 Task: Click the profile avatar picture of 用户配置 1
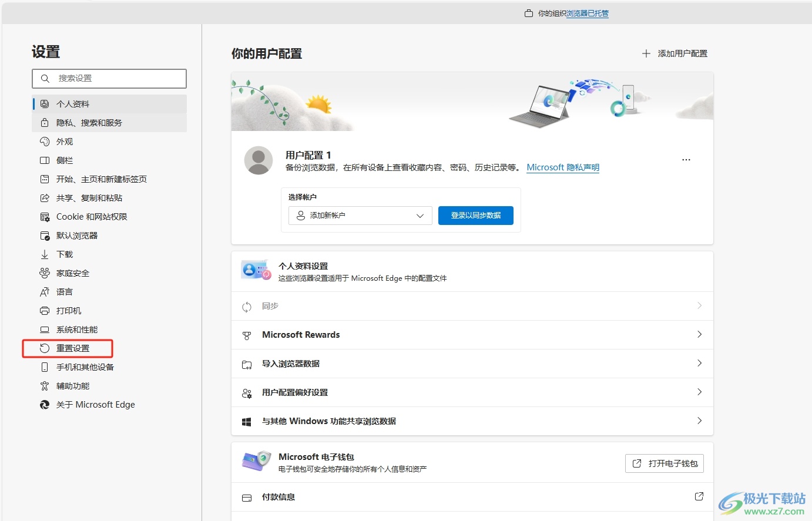point(259,160)
